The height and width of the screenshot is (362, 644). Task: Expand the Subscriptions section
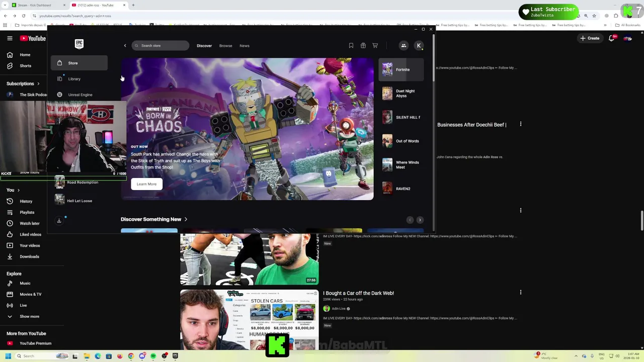click(x=23, y=83)
